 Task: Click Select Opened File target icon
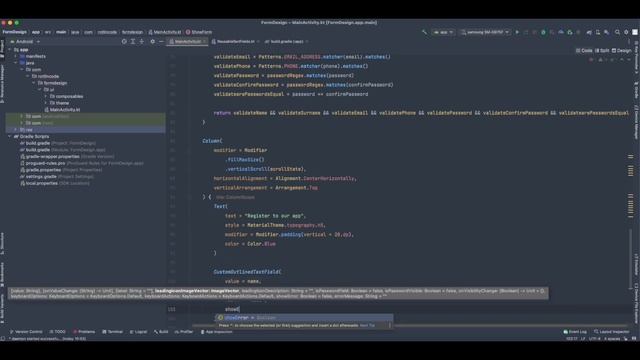(124, 41)
